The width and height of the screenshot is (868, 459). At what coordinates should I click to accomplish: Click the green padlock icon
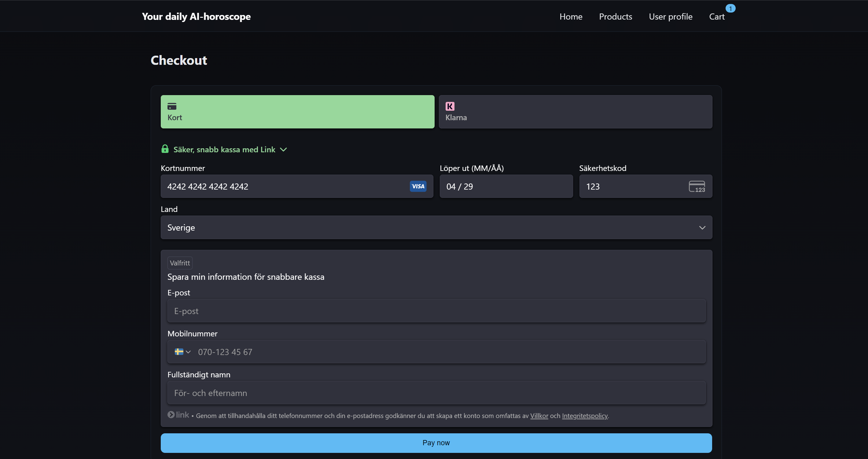point(165,149)
